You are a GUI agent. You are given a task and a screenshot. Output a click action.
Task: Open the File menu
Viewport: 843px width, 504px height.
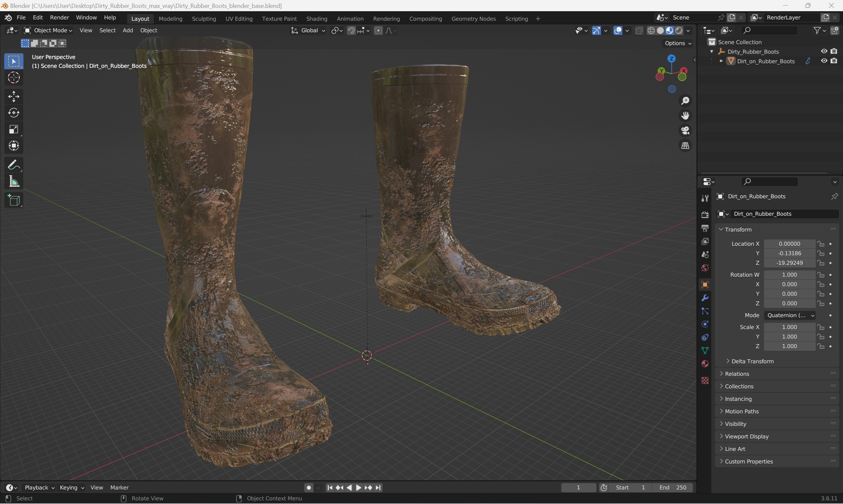(x=21, y=18)
